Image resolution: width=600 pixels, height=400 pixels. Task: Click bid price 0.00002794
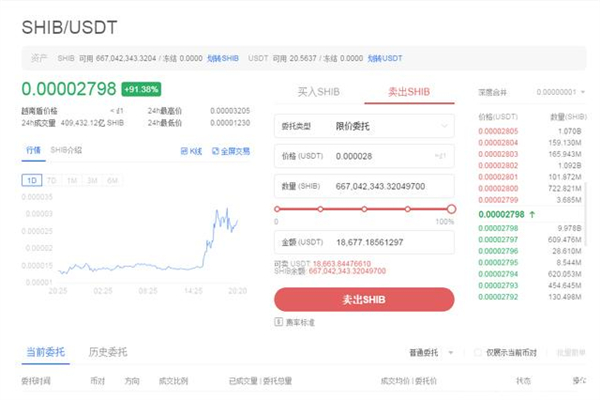[x=498, y=274]
